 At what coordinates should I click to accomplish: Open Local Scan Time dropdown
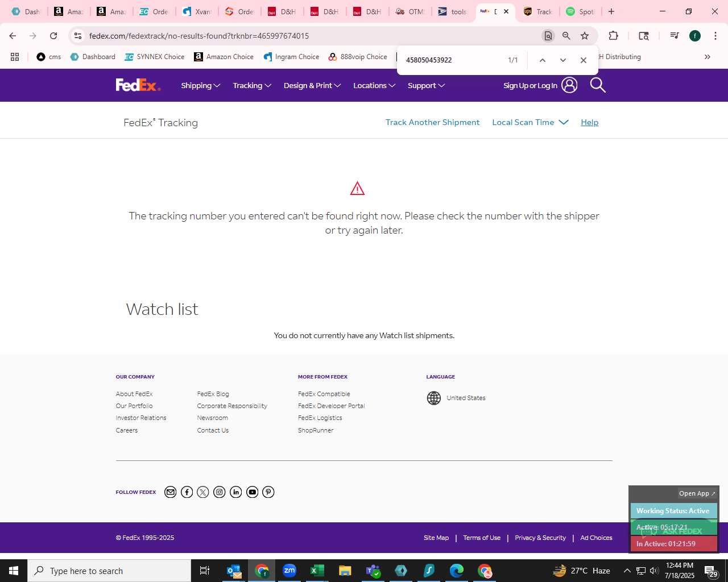pyautogui.click(x=530, y=122)
